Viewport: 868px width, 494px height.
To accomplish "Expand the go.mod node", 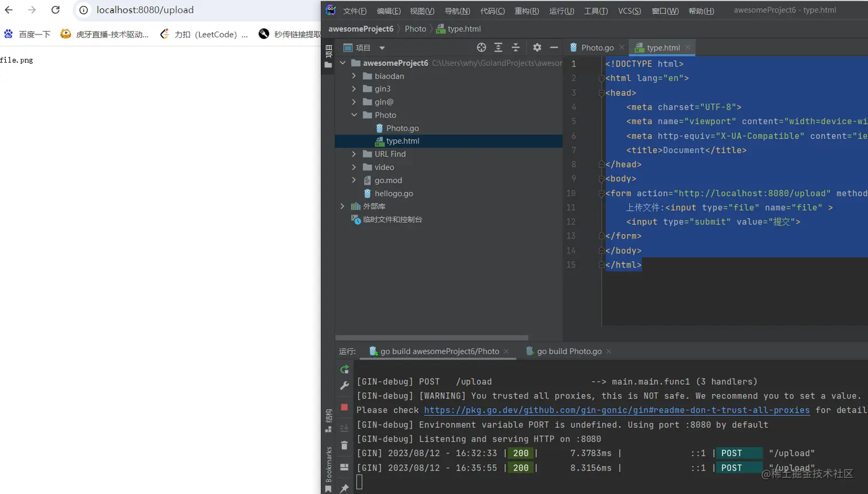I will (x=354, y=180).
